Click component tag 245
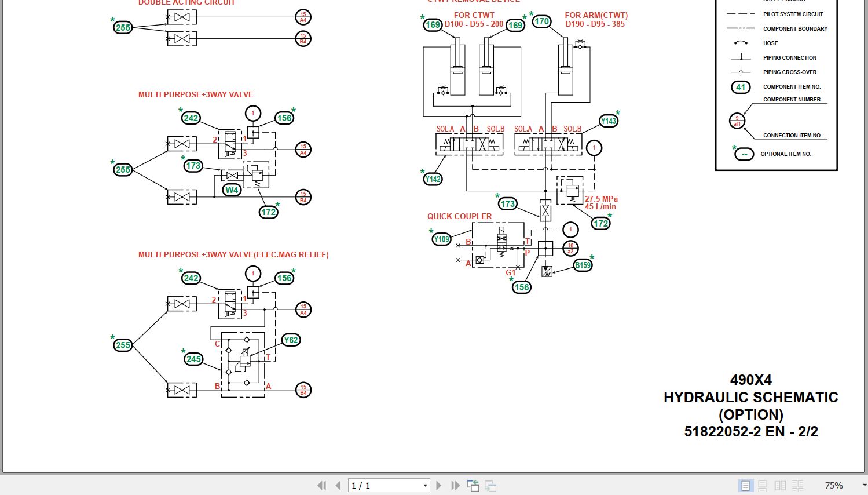This screenshot has height=495, width=868. (193, 359)
